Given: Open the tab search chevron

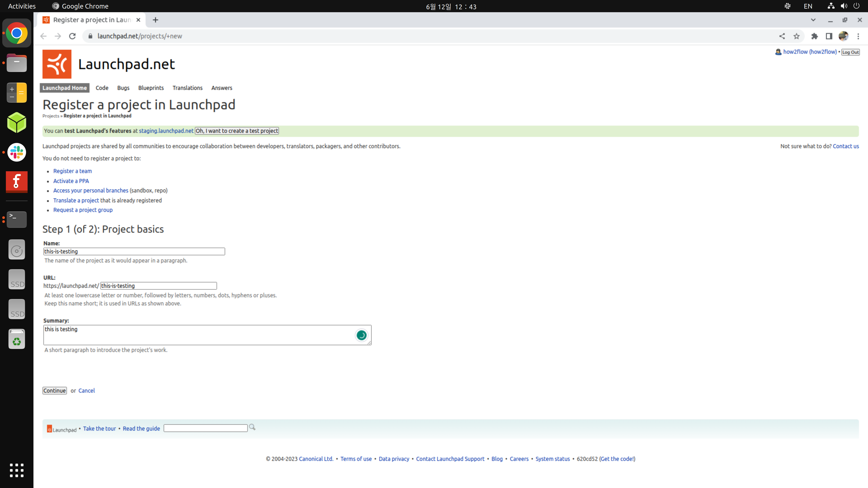Looking at the screenshot, I should coord(813,20).
